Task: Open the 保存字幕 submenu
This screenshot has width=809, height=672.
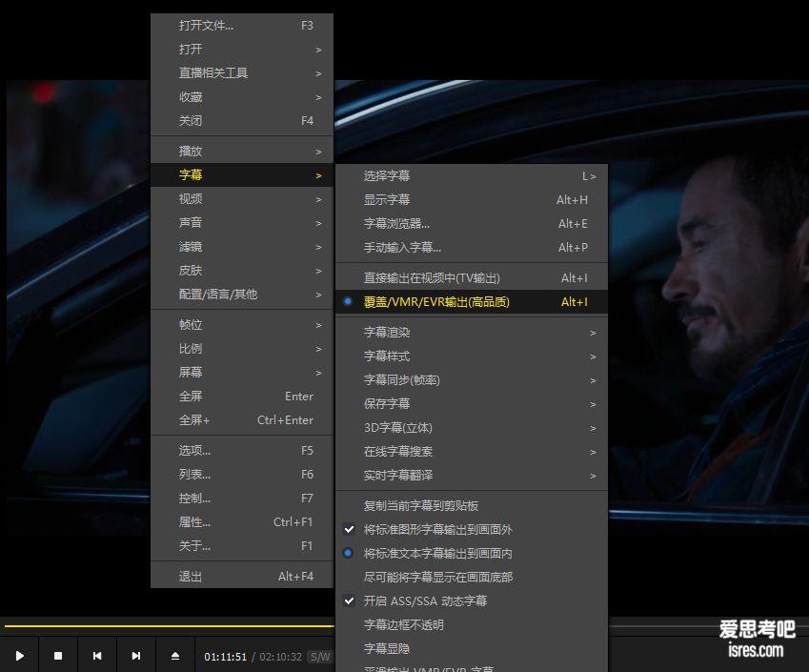Action: pos(472,403)
